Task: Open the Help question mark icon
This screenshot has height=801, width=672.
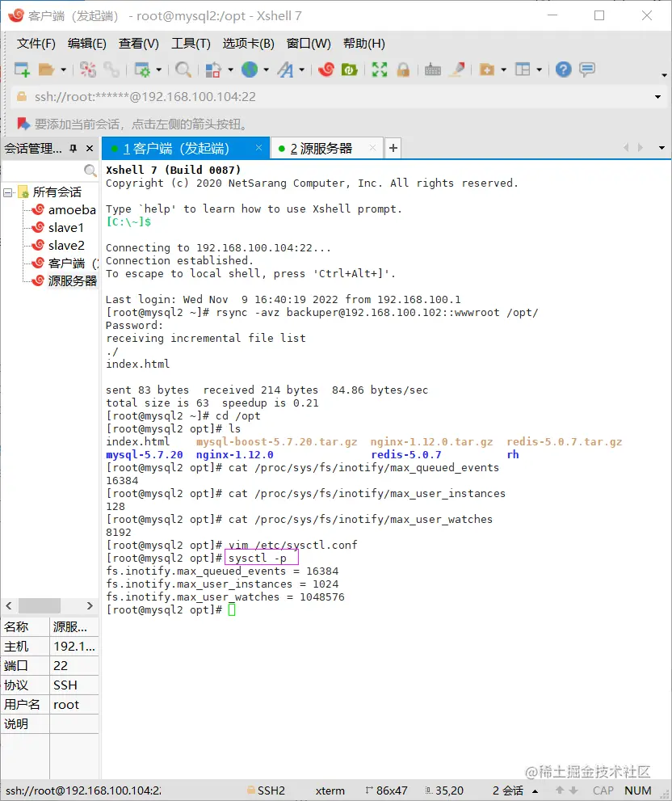Action: point(563,70)
